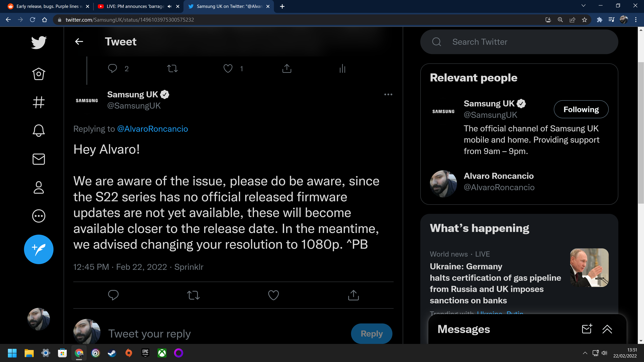Install app icon in address bar

(x=548, y=19)
